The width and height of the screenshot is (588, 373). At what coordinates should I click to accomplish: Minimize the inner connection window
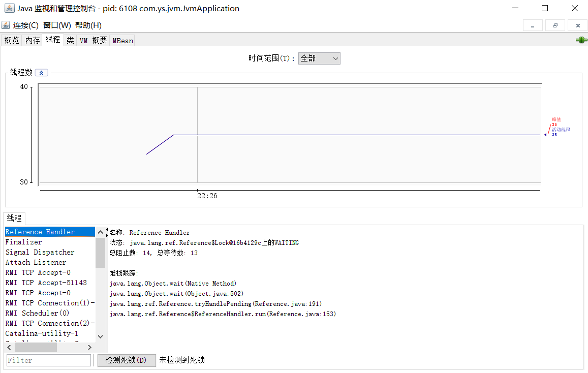coord(533,26)
